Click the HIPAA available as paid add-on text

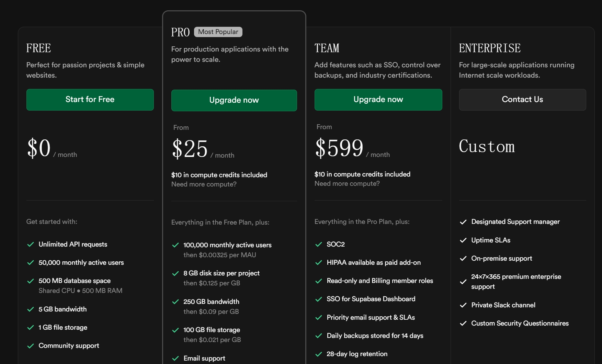374,263
